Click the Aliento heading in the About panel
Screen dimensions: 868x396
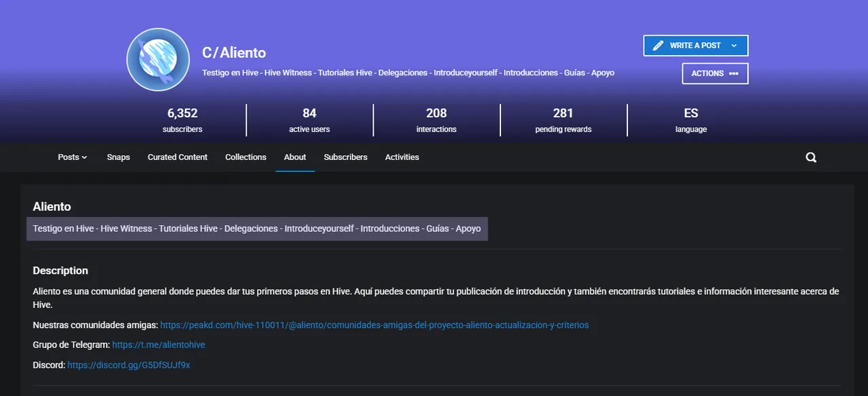point(52,207)
